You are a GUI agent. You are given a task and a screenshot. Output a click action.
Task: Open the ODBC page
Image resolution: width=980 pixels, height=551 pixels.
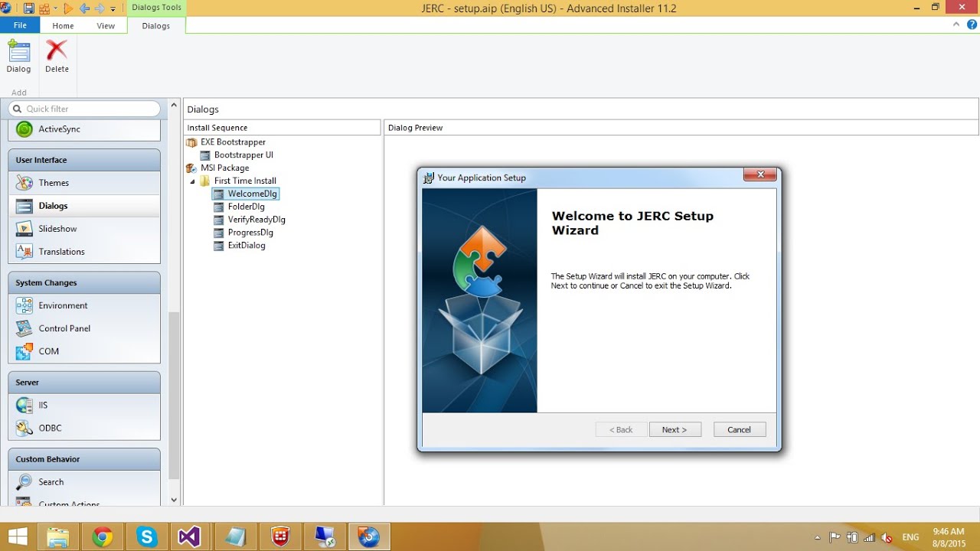coord(84,428)
